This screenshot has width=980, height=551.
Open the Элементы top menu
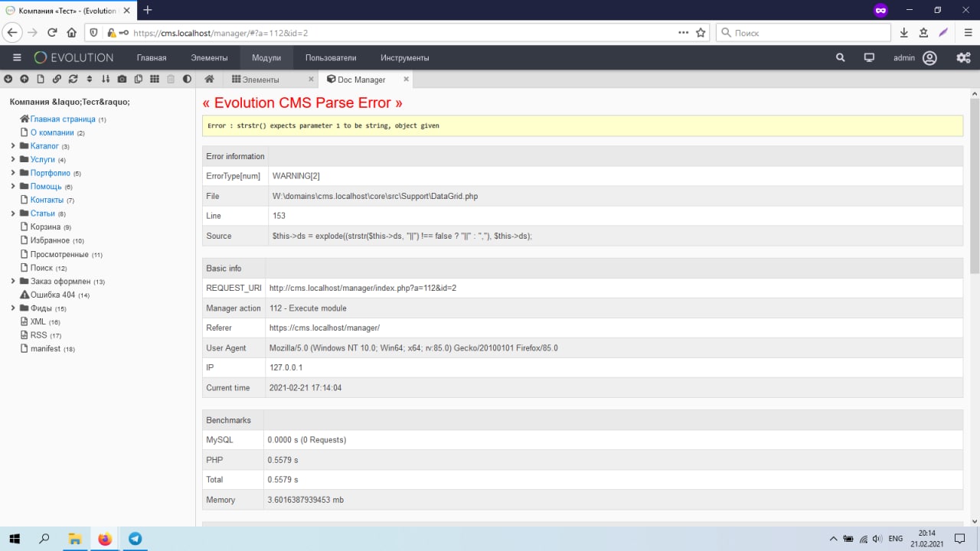tap(210, 57)
